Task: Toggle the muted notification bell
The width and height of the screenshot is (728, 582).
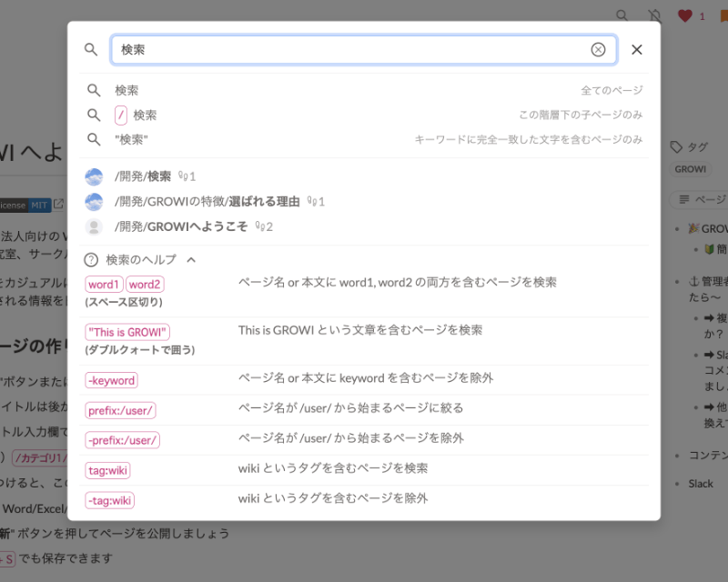Action: point(653,15)
